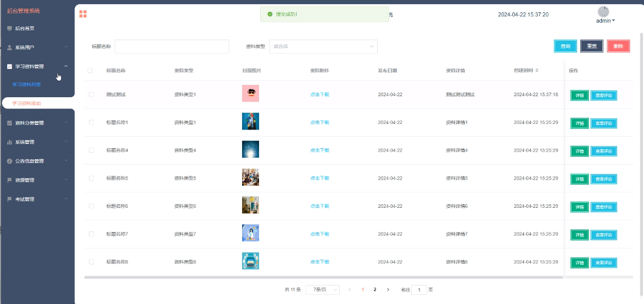Click the 前往 page number input
This screenshot has height=304, width=644.
pyautogui.click(x=419, y=290)
